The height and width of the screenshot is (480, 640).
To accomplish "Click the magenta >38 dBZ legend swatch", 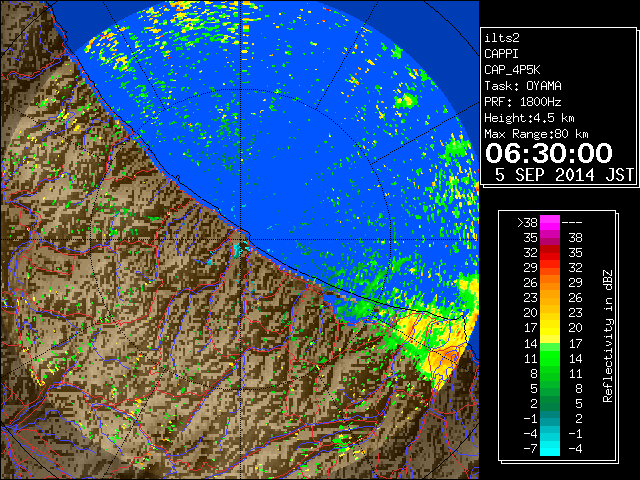I will [550, 223].
